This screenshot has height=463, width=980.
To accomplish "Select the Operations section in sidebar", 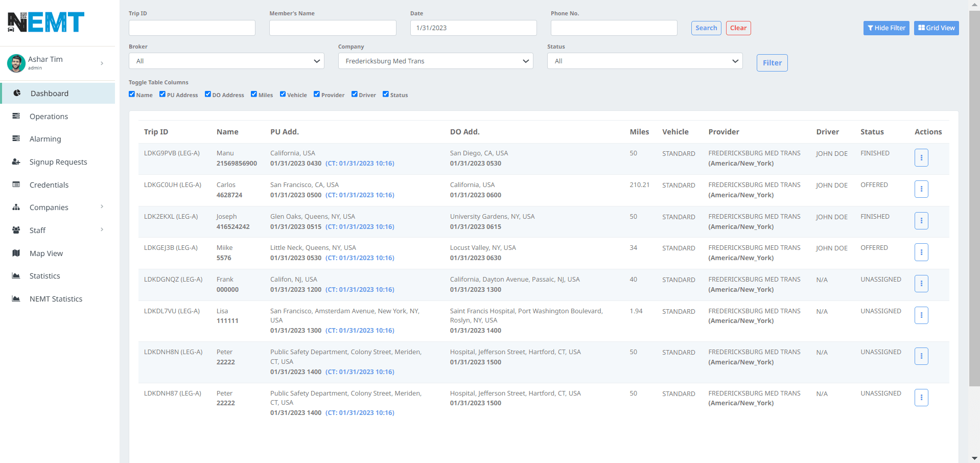I will 49,116.
